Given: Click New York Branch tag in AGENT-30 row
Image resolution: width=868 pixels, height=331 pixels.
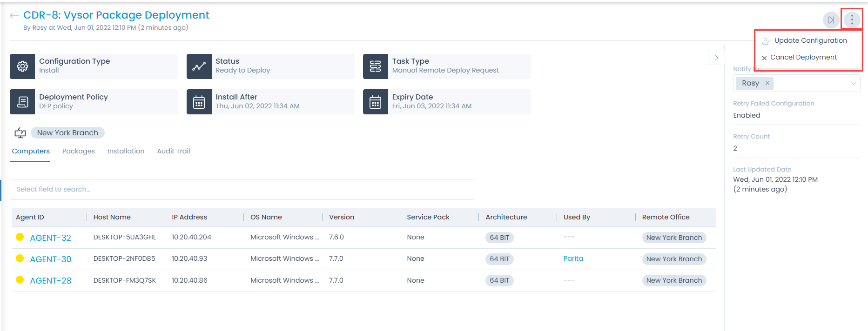Looking at the screenshot, I should pyautogui.click(x=674, y=259).
